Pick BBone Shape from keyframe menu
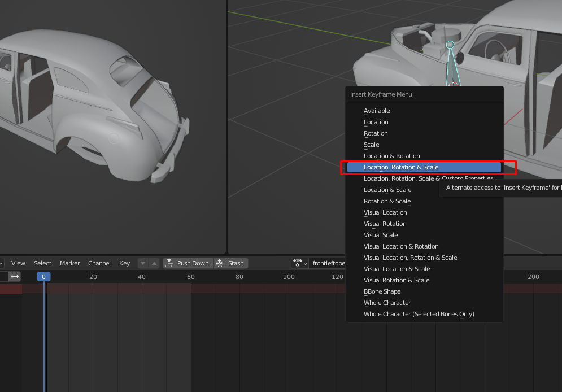The width and height of the screenshot is (562, 392). click(382, 291)
